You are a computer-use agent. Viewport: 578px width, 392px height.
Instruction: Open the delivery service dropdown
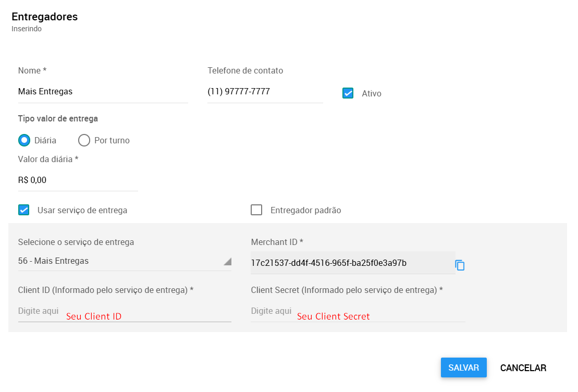click(x=125, y=261)
